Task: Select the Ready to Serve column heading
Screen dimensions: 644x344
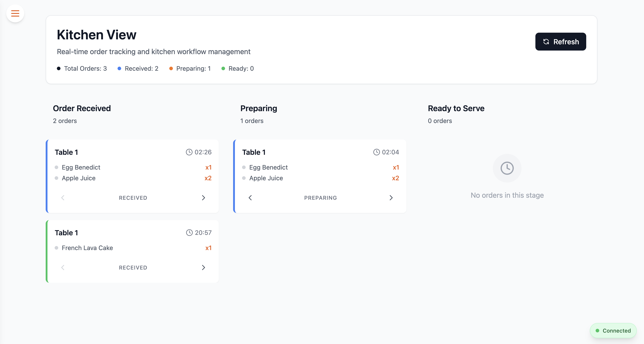Action: (x=456, y=108)
